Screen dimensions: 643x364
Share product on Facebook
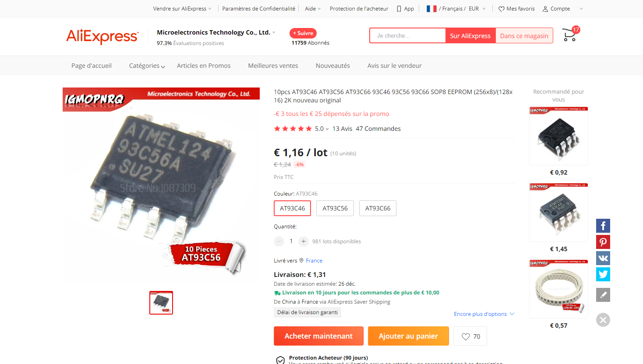[603, 226]
